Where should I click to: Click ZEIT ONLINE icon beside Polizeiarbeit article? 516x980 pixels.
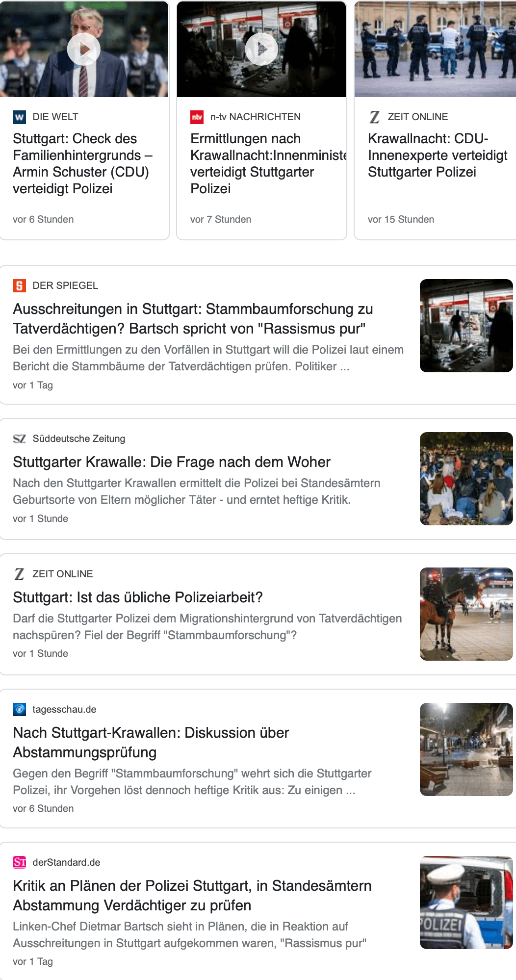tap(19, 574)
